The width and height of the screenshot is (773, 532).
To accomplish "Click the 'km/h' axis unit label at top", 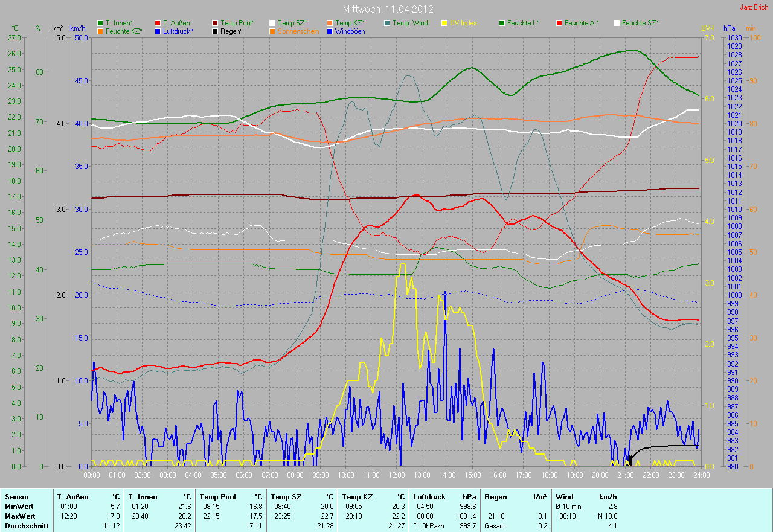I will tap(78, 28).
